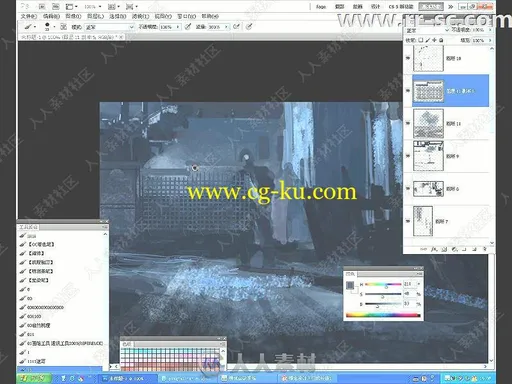The width and height of the screenshot is (512, 384).
Task: Hide layer 图层 10 with its eye icon
Action: [x=408, y=58]
